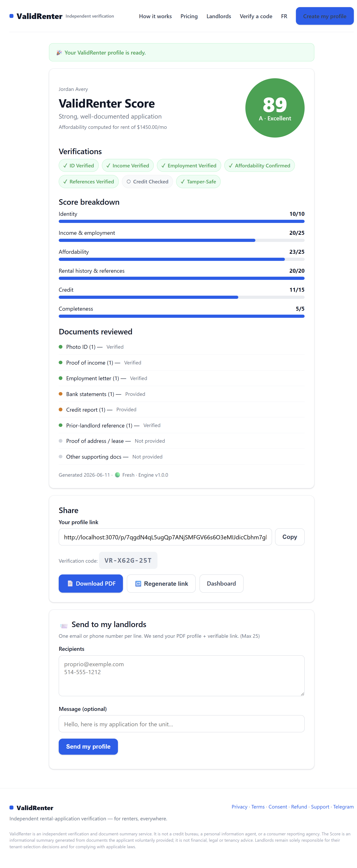Click the Completeness 5/5 score value

point(300,309)
